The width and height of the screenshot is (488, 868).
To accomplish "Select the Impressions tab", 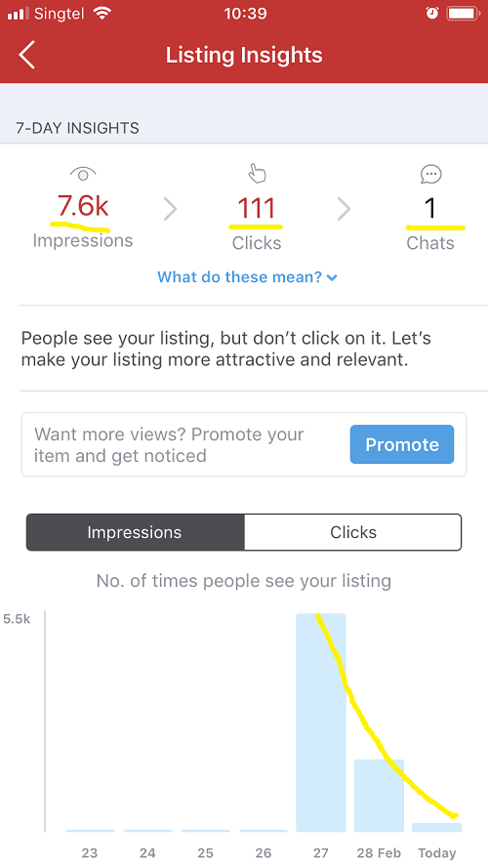I will [x=135, y=532].
